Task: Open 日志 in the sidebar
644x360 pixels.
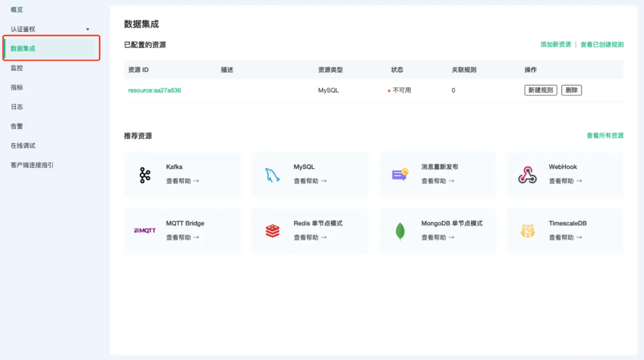Action: pyautogui.click(x=17, y=107)
